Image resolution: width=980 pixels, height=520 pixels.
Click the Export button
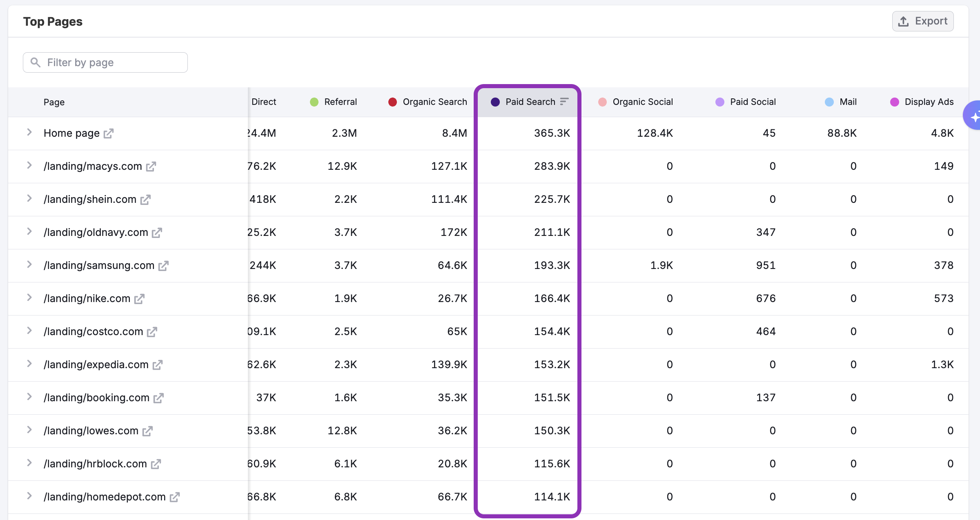[922, 21]
